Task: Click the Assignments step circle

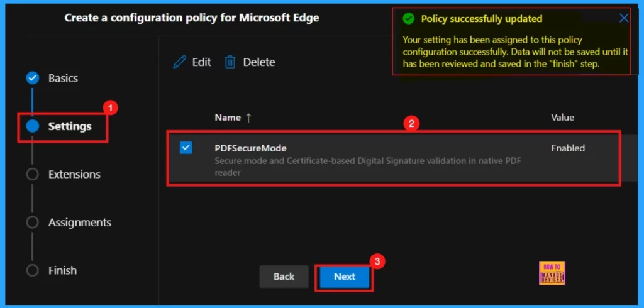Action: pos(33,223)
